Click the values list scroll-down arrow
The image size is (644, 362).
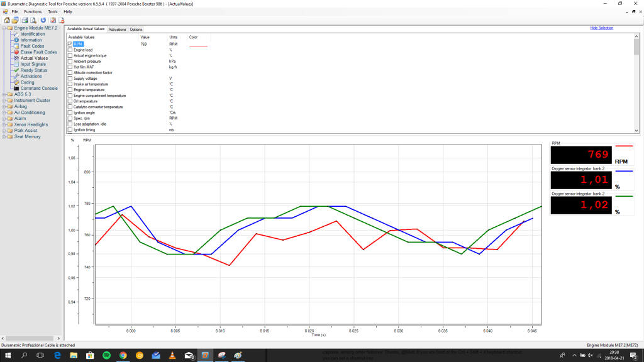click(636, 130)
